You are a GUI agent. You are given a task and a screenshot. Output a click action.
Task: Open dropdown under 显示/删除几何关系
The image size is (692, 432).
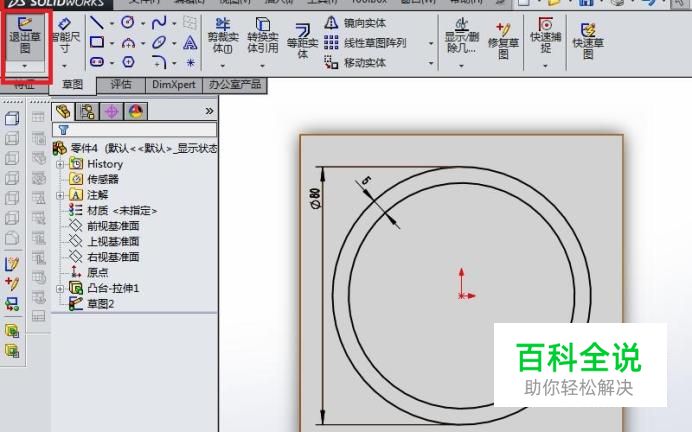click(x=461, y=66)
